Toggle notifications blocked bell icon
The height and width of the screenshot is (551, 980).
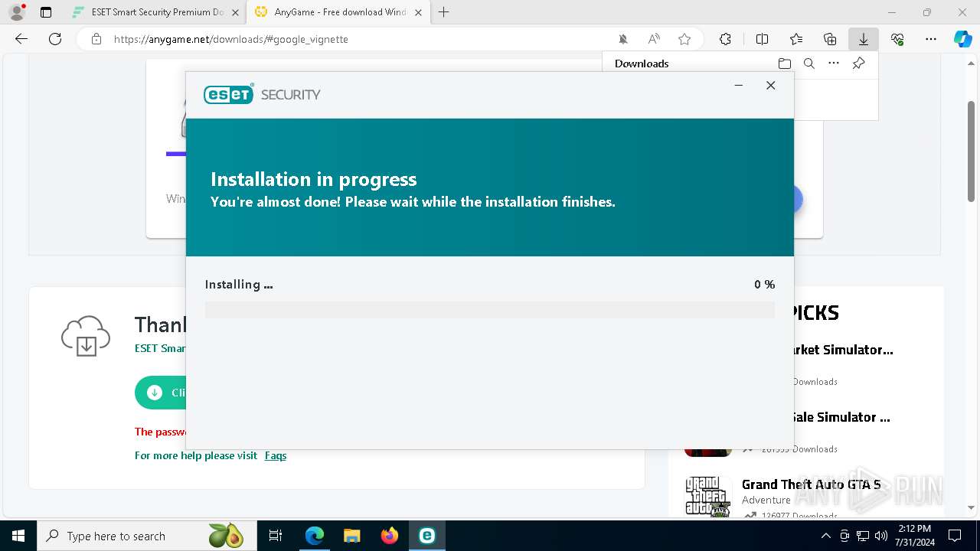point(623,39)
